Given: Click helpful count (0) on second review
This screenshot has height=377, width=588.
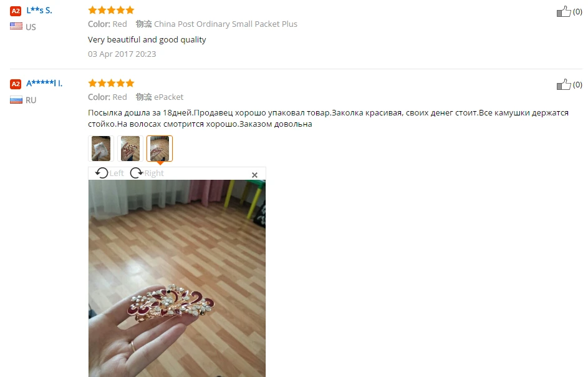Looking at the screenshot, I should click(x=577, y=84).
